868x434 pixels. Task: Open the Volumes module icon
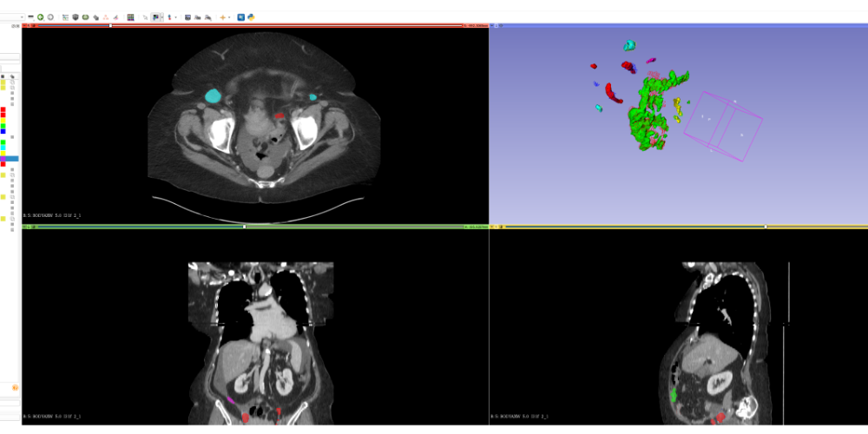(x=76, y=17)
